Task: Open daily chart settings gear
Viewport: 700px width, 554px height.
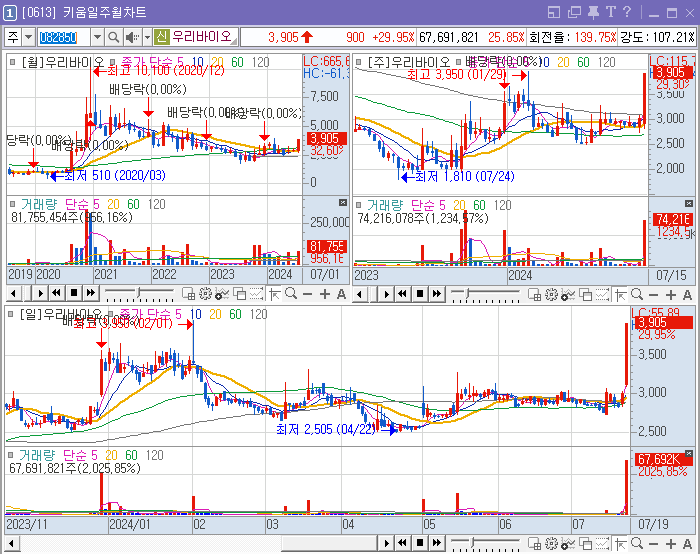Action: [x=551, y=543]
